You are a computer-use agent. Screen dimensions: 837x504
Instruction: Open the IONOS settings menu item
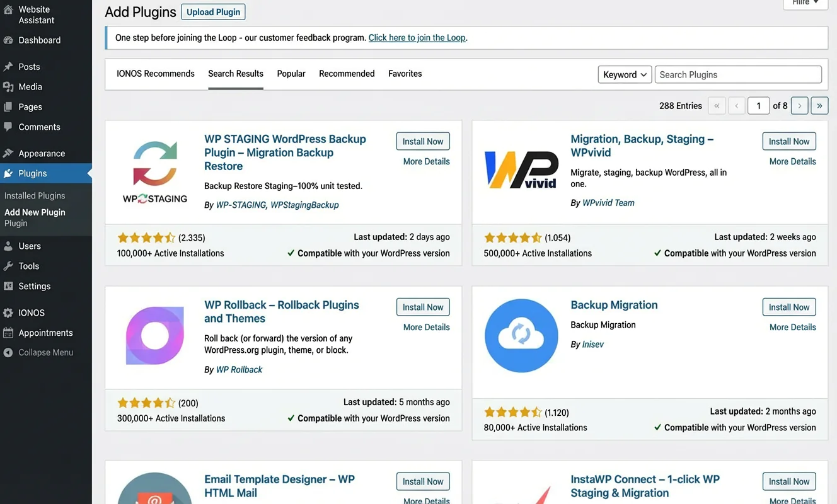(32, 313)
